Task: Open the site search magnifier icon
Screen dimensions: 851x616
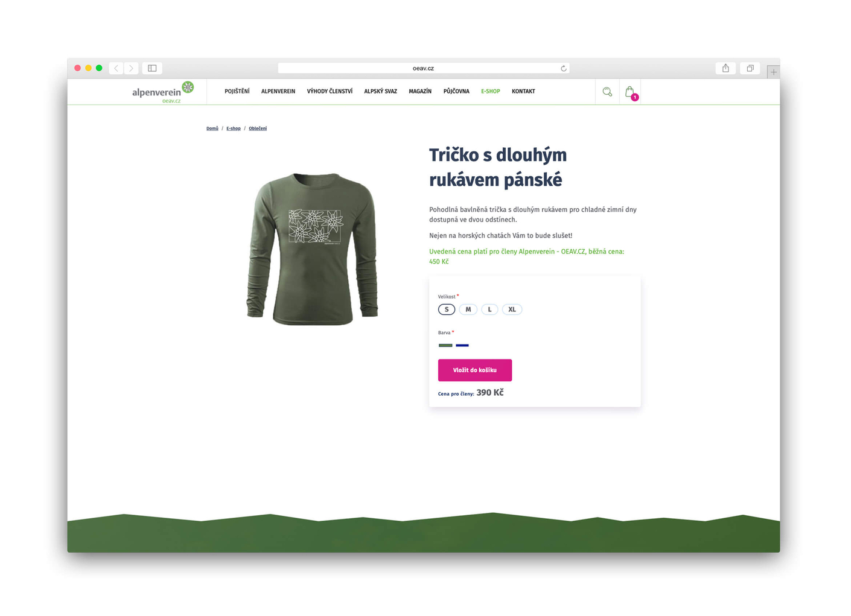Action: tap(607, 92)
